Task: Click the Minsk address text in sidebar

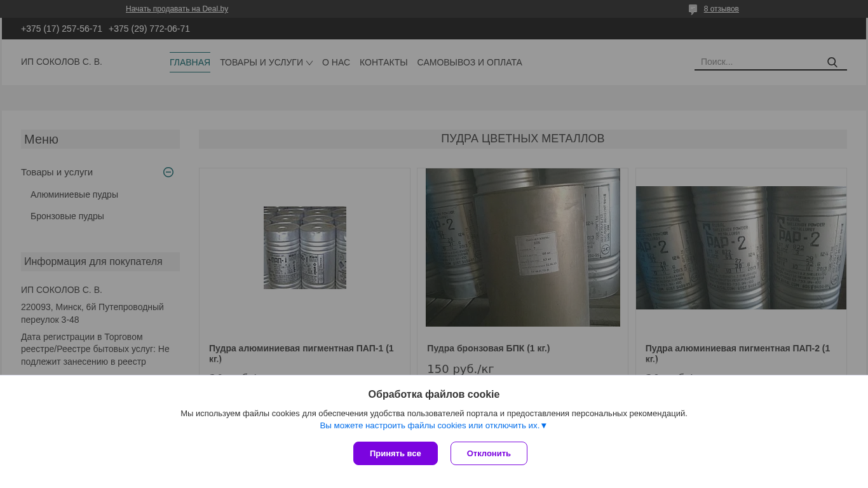Action: point(92,313)
